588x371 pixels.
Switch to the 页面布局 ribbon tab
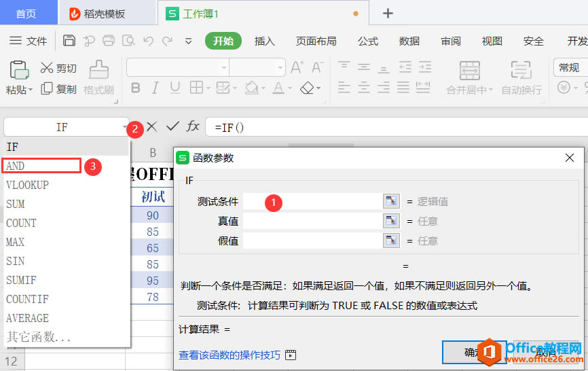[x=316, y=41]
